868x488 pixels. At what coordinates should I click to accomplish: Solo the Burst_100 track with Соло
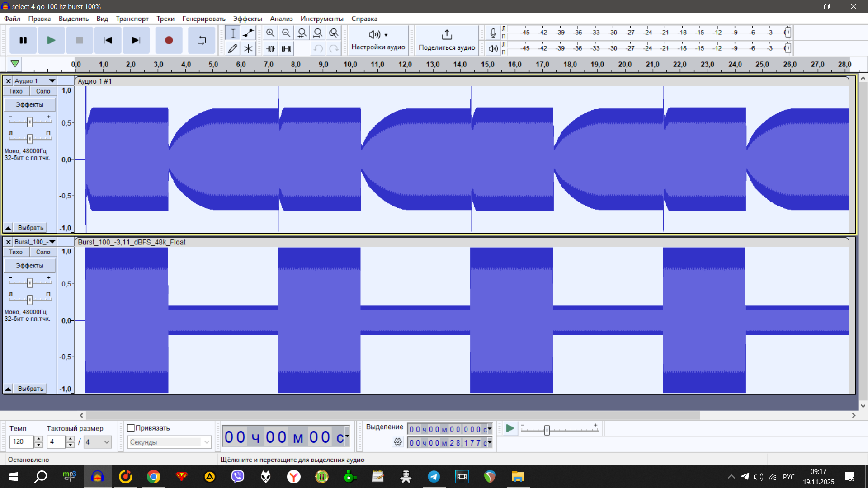43,252
